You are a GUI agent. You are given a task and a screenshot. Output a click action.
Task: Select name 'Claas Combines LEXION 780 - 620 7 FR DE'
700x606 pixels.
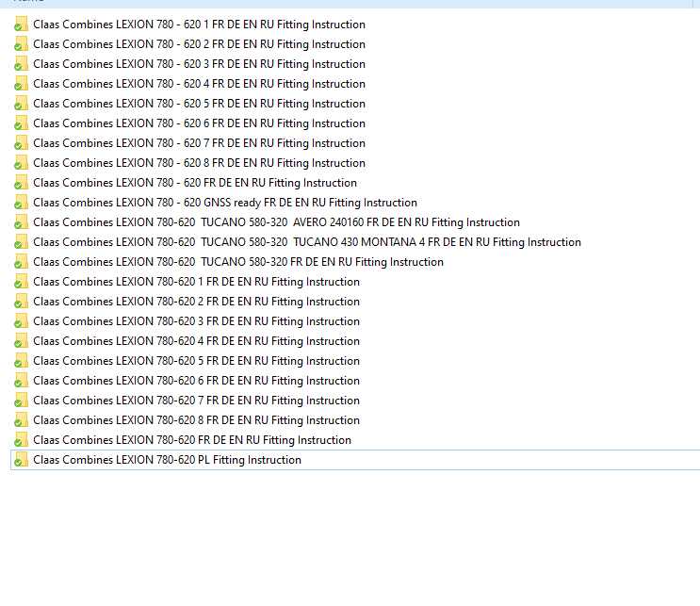point(199,143)
